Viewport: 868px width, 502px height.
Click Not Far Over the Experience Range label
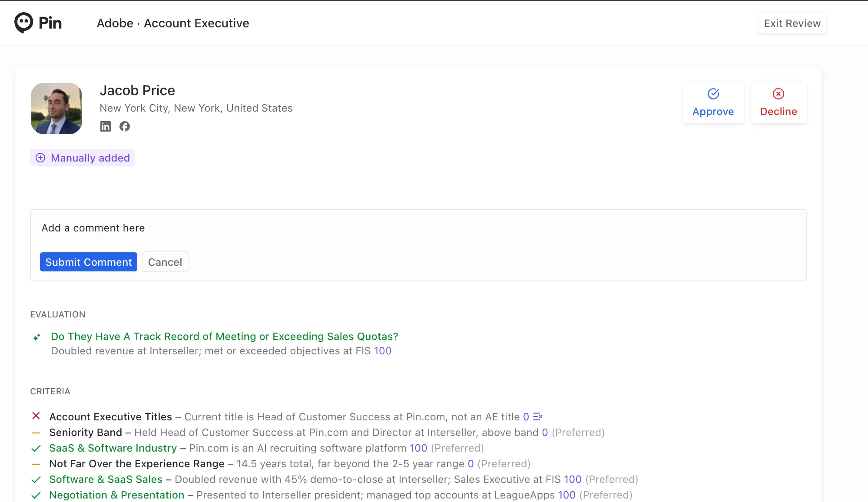[137, 464]
